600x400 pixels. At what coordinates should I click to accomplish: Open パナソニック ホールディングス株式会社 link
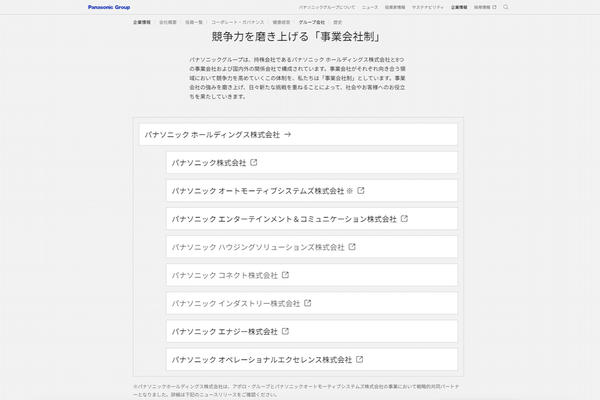click(x=298, y=134)
